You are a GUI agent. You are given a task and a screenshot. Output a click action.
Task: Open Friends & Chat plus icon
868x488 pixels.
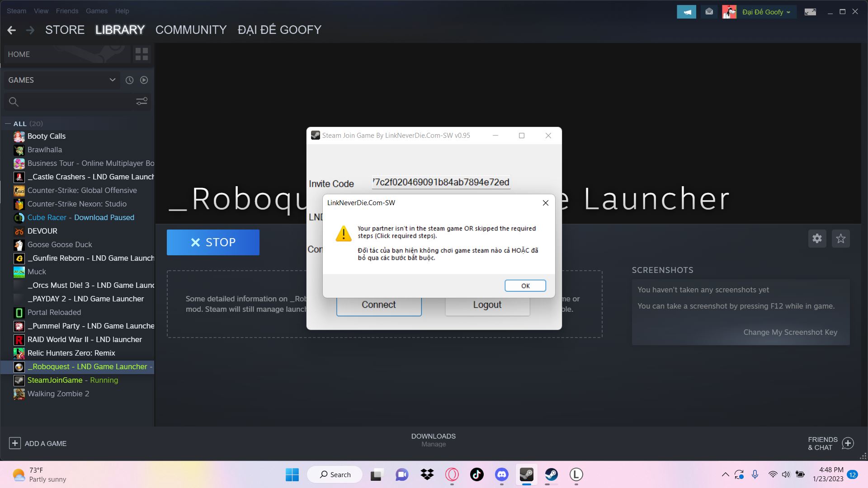click(848, 443)
